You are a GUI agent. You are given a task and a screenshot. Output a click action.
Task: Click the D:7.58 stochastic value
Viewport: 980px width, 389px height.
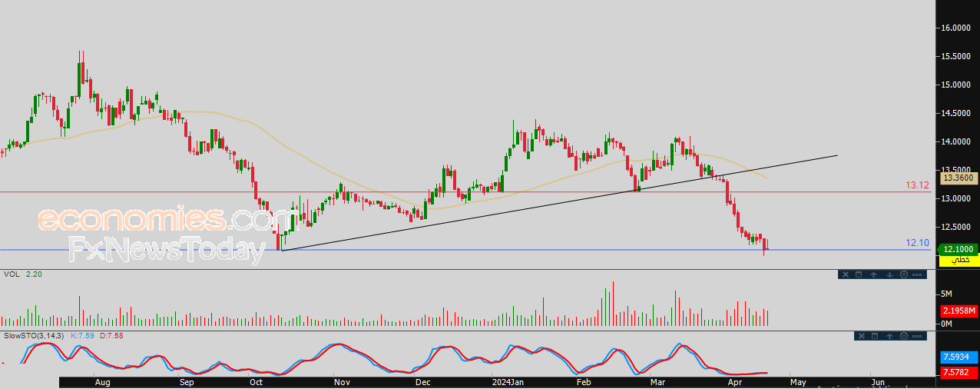point(111,336)
